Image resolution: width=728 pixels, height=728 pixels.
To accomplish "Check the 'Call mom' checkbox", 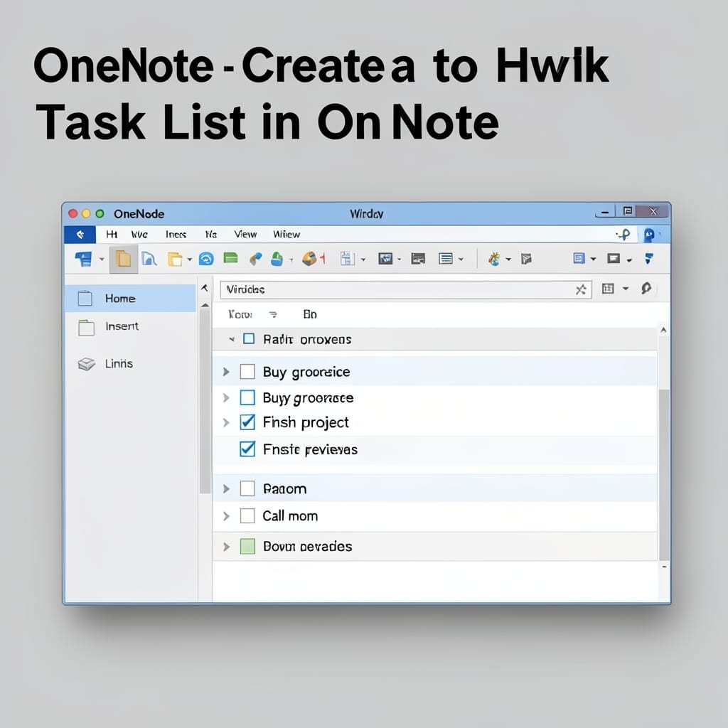I will pyautogui.click(x=247, y=516).
